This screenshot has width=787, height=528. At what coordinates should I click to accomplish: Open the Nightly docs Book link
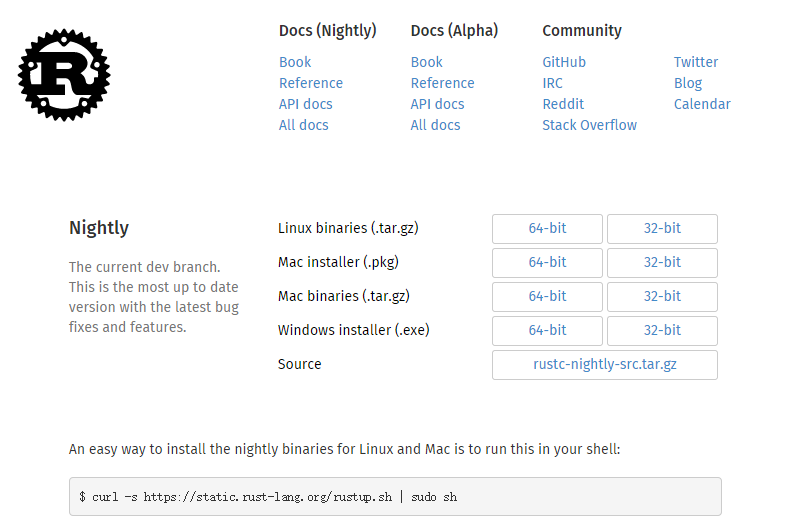[x=295, y=62]
